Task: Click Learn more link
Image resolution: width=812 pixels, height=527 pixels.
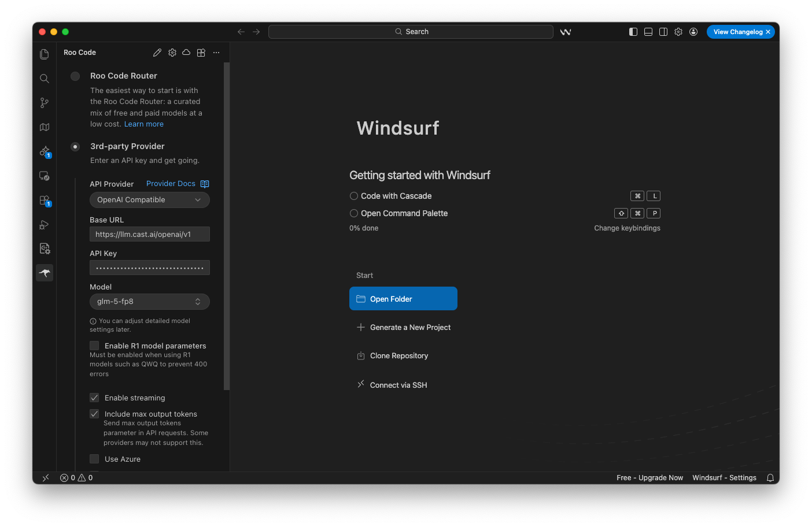Action: pos(144,124)
